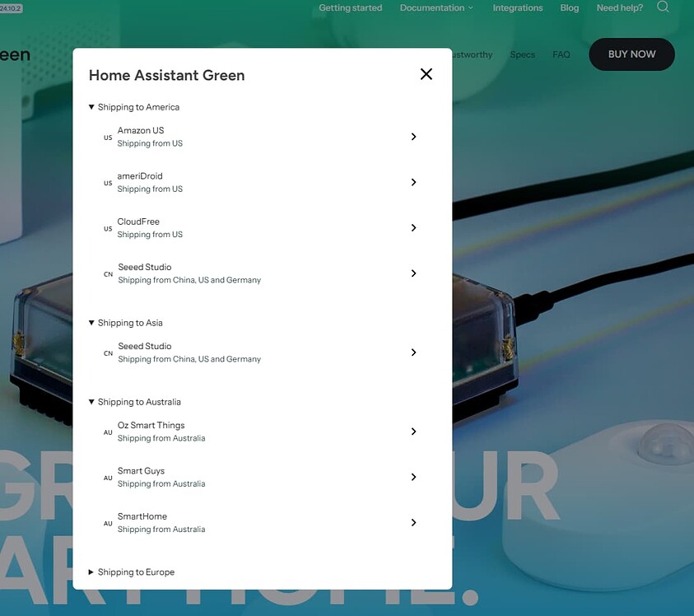Open the Need help? link
694x616 pixels.
619,7
